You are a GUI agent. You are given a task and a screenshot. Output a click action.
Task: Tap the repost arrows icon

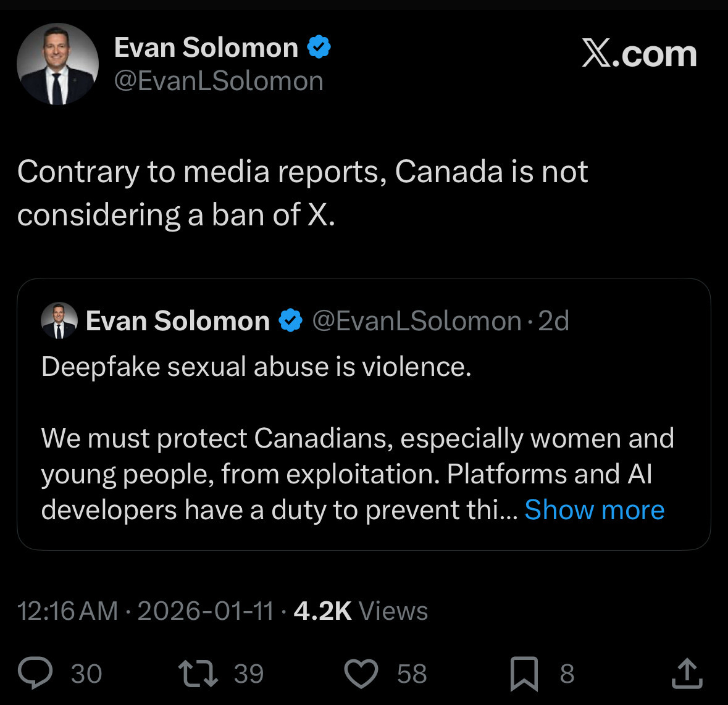198,674
